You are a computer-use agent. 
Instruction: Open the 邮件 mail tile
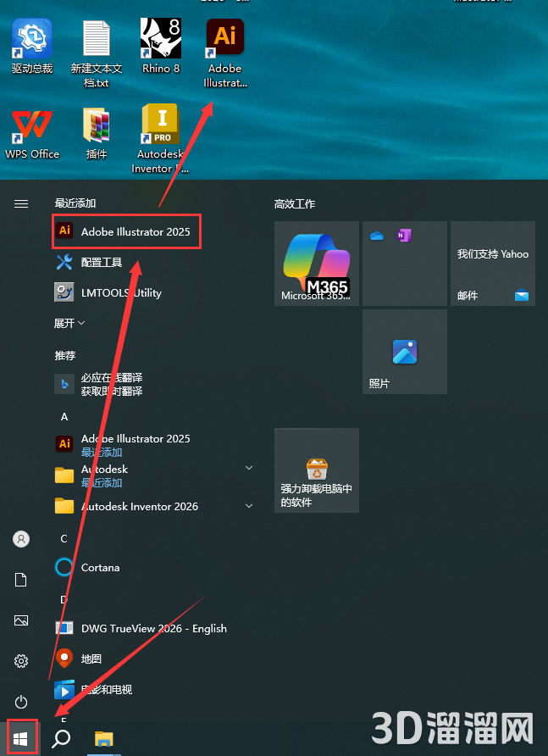pos(493,264)
